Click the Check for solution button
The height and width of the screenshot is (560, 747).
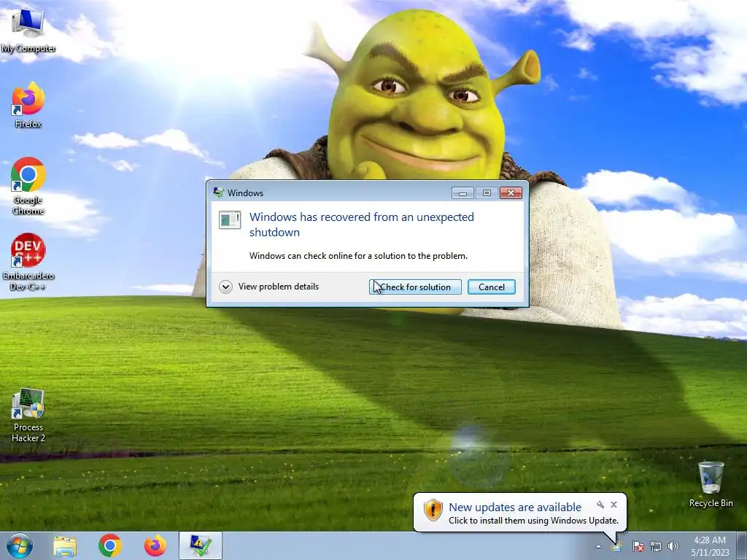(415, 287)
